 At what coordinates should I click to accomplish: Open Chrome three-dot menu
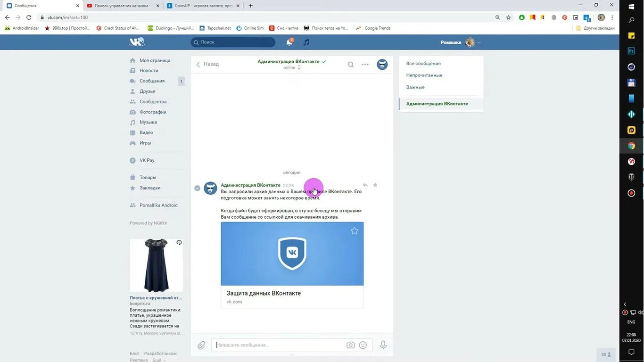612,17
